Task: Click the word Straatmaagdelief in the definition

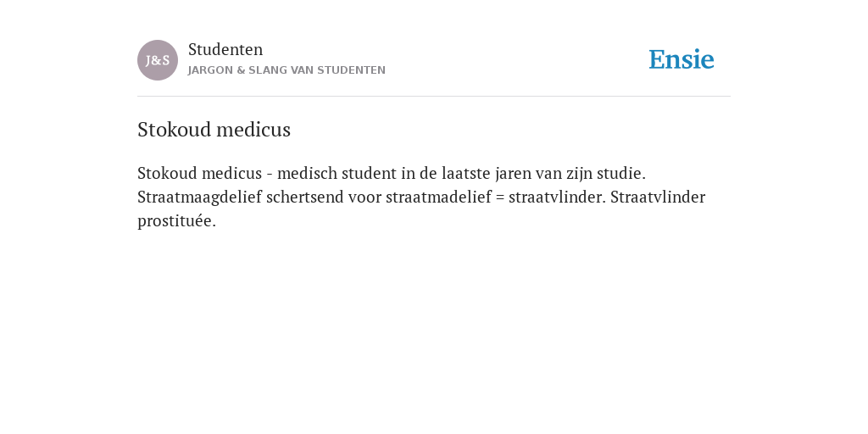Action: click(199, 198)
